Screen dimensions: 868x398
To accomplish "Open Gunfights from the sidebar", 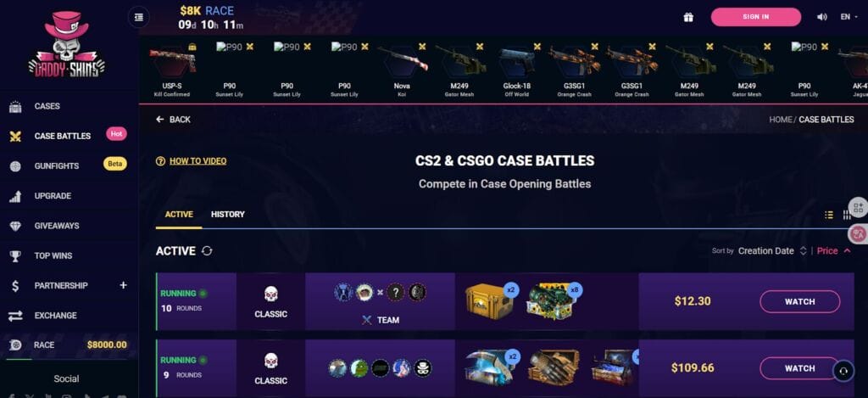I will click(57, 165).
